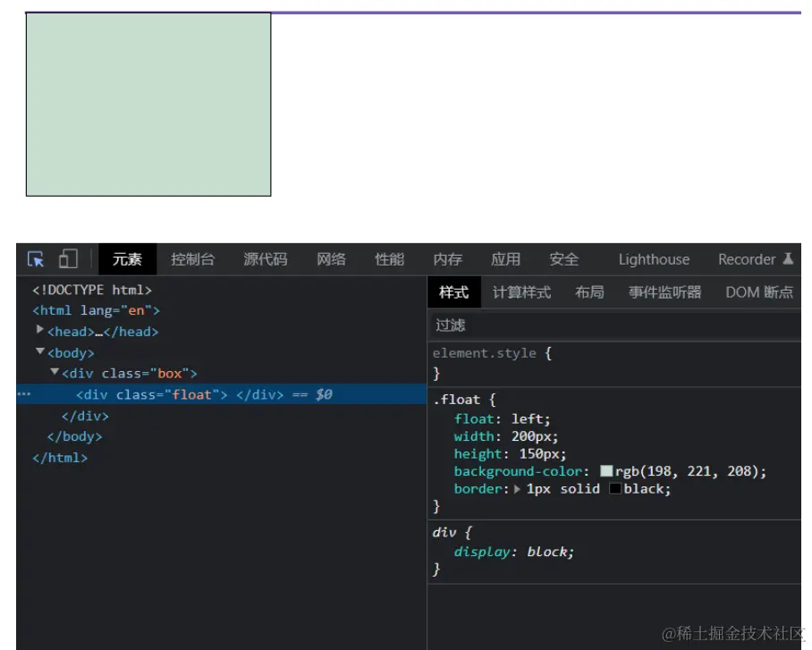Switch to the 计算样式 tab
The height and width of the screenshot is (650, 812).
(521, 292)
